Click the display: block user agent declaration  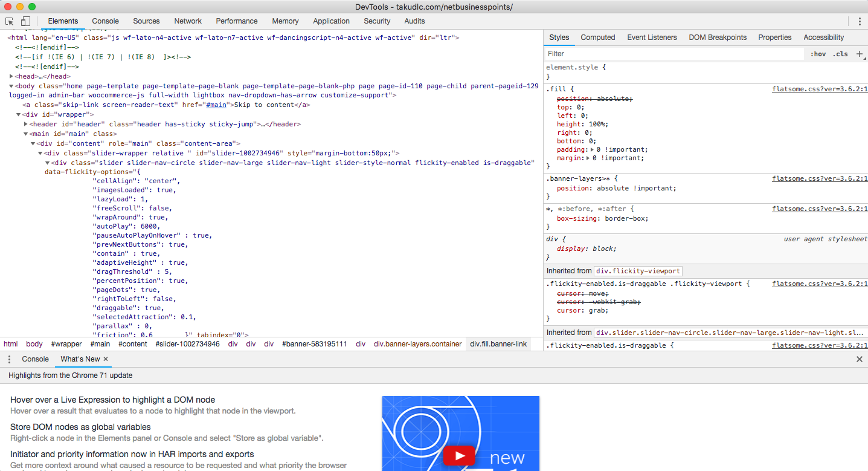point(587,248)
